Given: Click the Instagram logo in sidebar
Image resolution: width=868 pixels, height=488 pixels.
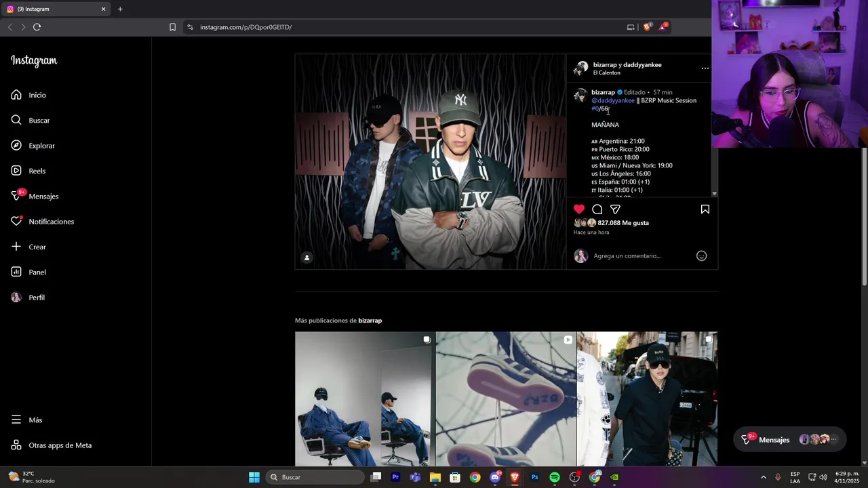Looking at the screenshot, I should click(x=34, y=61).
